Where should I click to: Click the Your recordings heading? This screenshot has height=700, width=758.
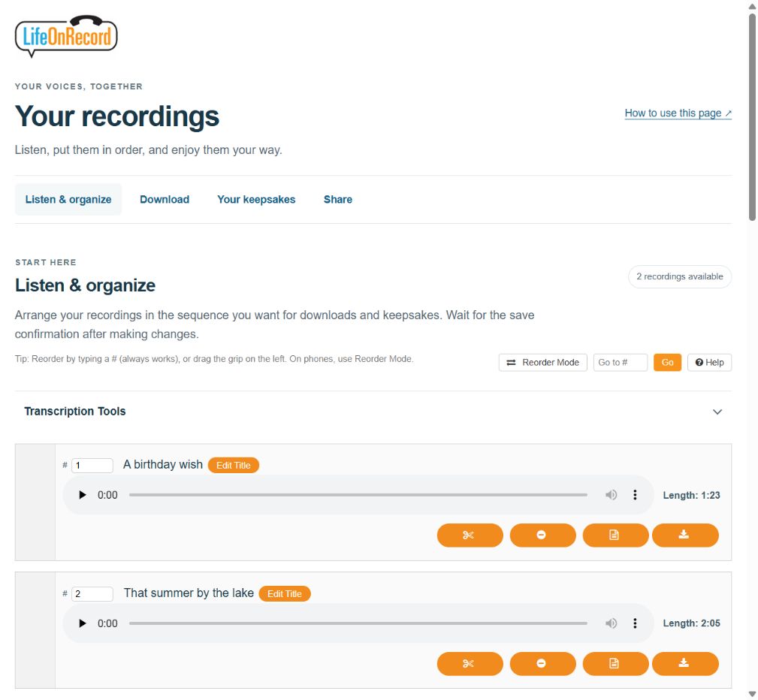tap(117, 116)
